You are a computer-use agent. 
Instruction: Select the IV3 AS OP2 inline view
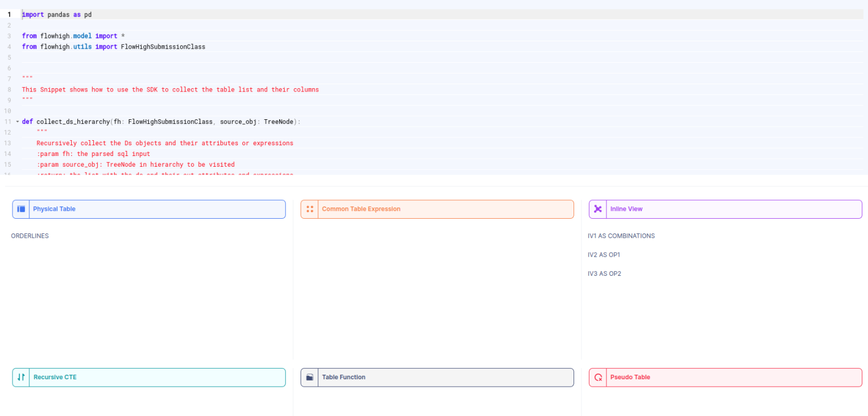point(604,273)
